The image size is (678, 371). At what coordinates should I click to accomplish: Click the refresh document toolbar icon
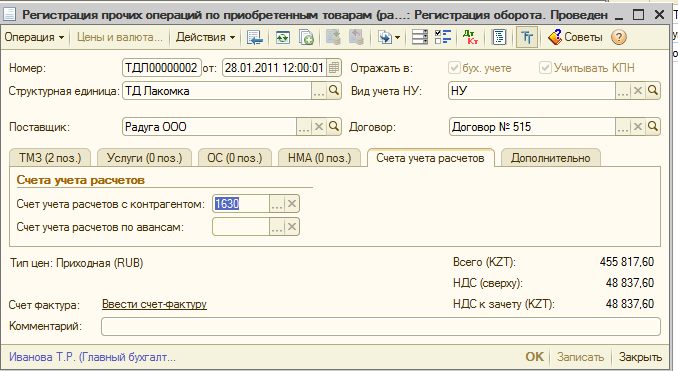282,37
